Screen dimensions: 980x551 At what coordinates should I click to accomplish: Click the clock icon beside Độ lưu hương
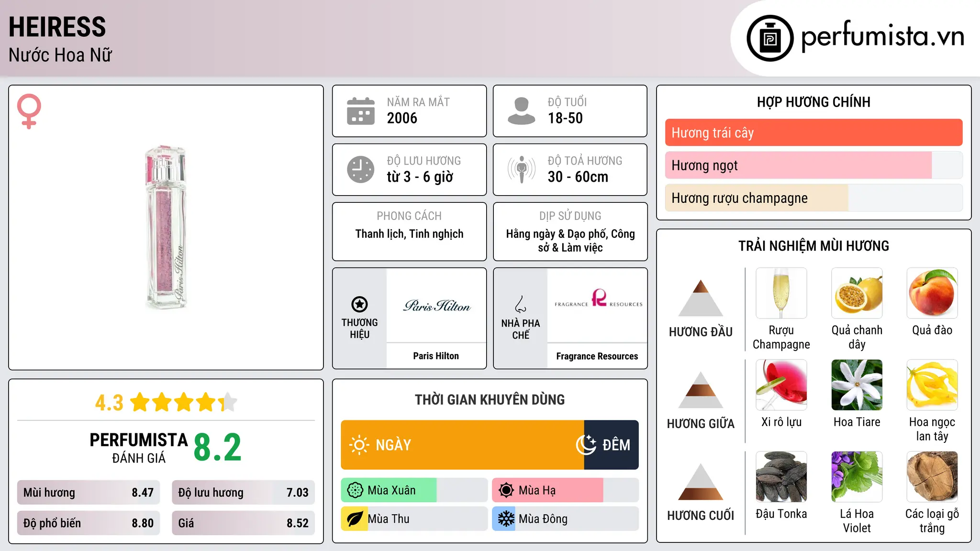361,169
